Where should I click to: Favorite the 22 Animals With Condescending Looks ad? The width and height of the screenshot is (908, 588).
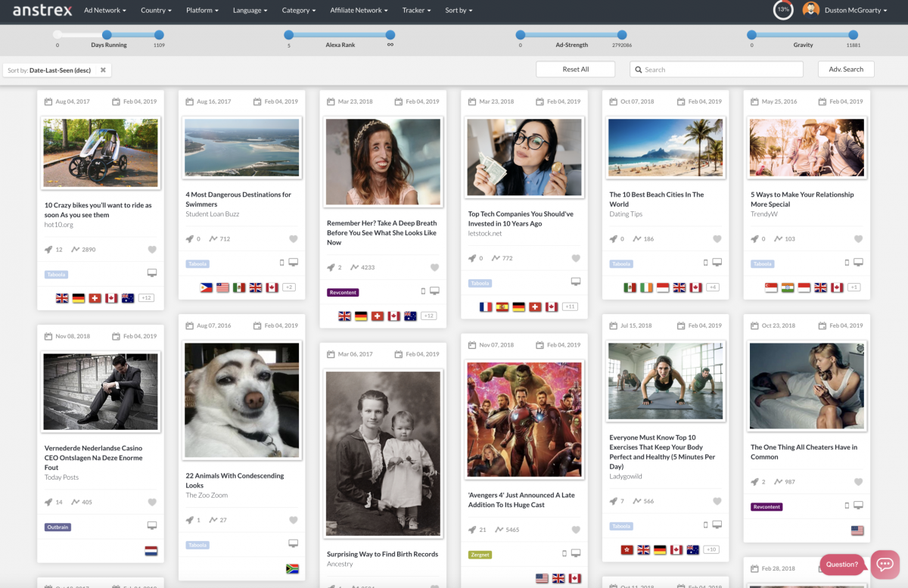tap(294, 520)
